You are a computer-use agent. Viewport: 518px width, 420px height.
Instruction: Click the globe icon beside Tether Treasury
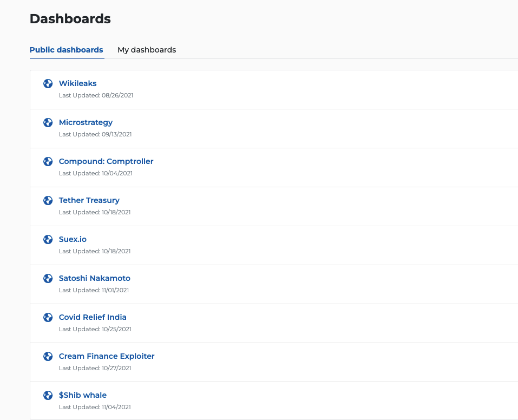point(48,200)
